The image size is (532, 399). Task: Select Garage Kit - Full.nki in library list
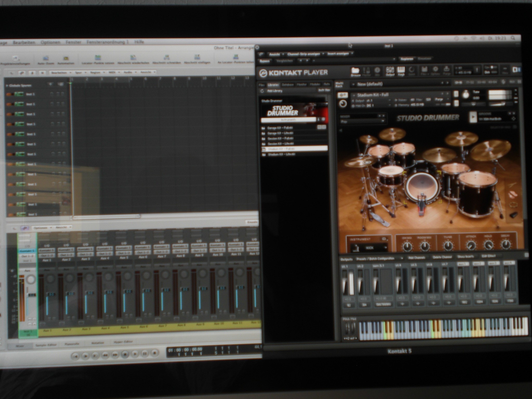click(280, 128)
